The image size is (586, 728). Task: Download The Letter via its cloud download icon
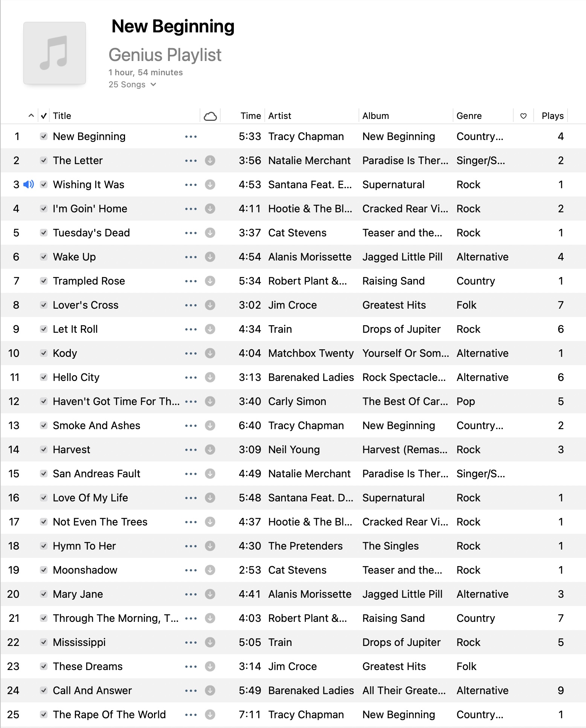point(210,160)
